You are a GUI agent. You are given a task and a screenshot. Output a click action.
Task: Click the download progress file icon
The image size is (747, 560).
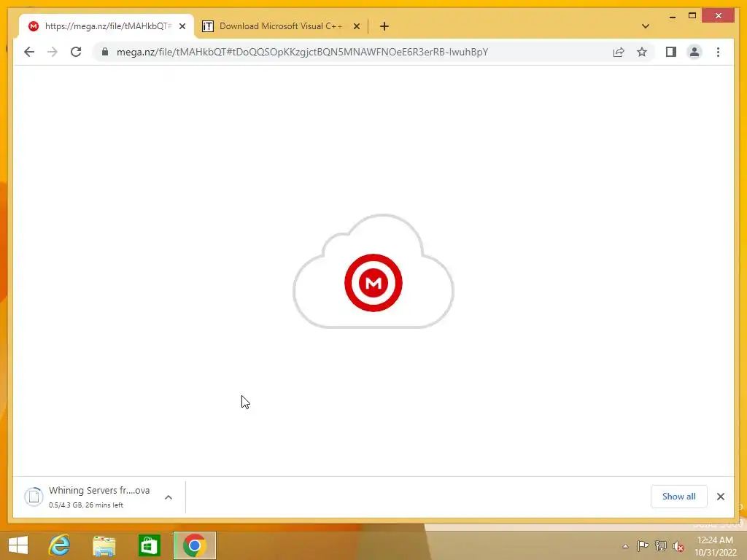(34, 497)
